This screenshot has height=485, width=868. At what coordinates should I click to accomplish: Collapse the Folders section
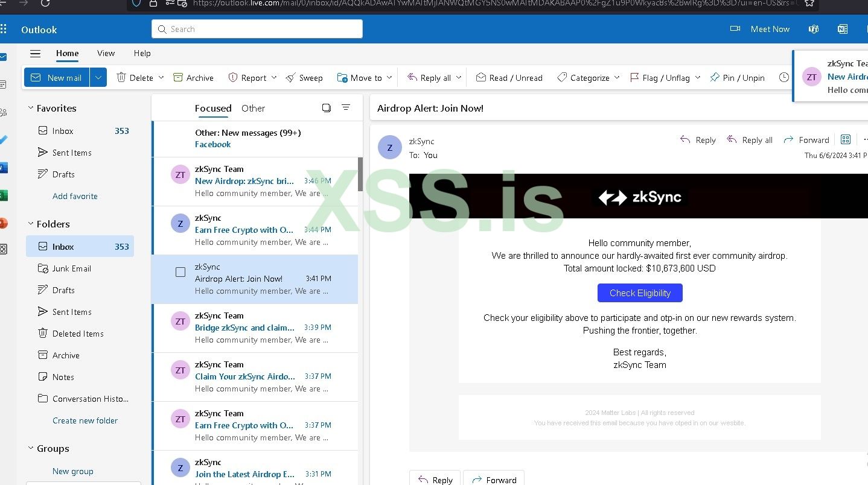coord(31,224)
